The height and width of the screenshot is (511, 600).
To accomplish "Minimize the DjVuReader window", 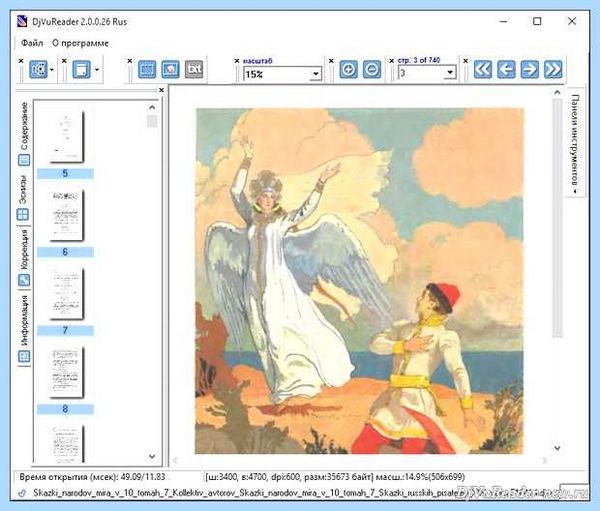I will pyautogui.click(x=504, y=21).
